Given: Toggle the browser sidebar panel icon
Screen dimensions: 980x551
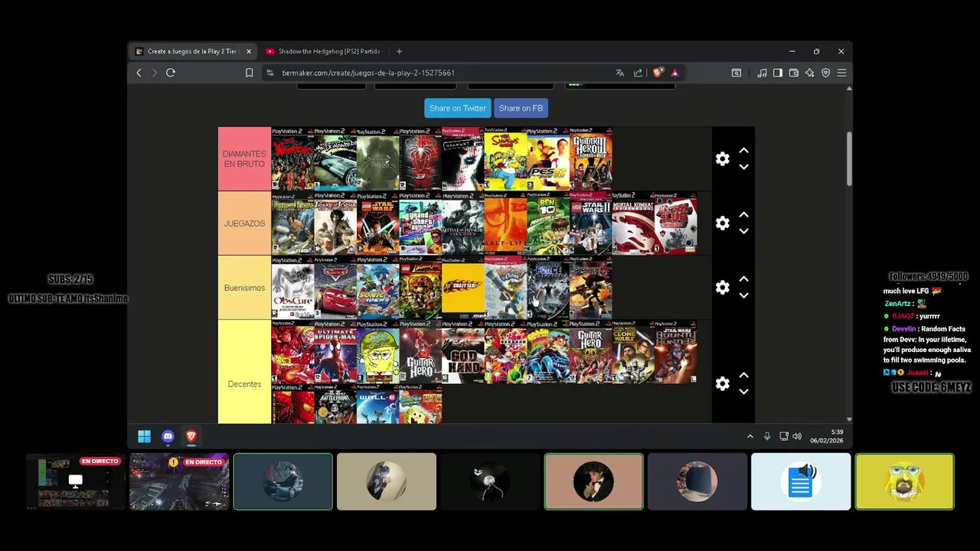Looking at the screenshot, I should pos(778,73).
